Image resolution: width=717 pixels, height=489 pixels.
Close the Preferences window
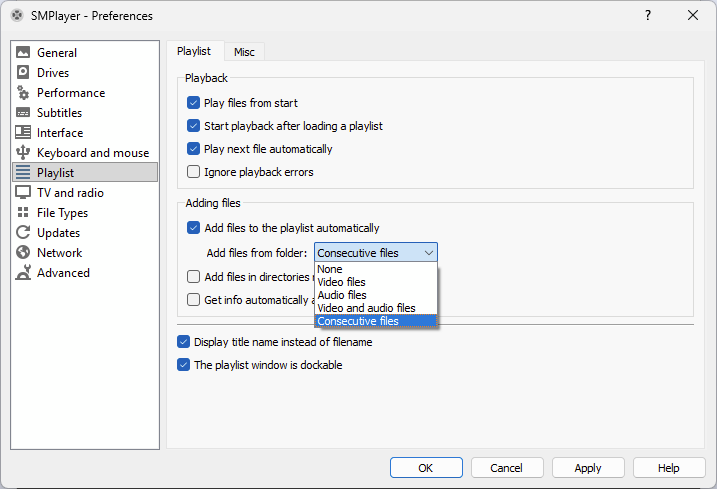tap(693, 15)
